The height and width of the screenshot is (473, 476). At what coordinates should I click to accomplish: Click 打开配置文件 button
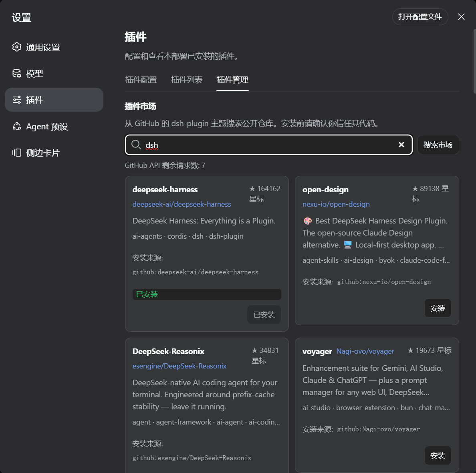click(420, 17)
